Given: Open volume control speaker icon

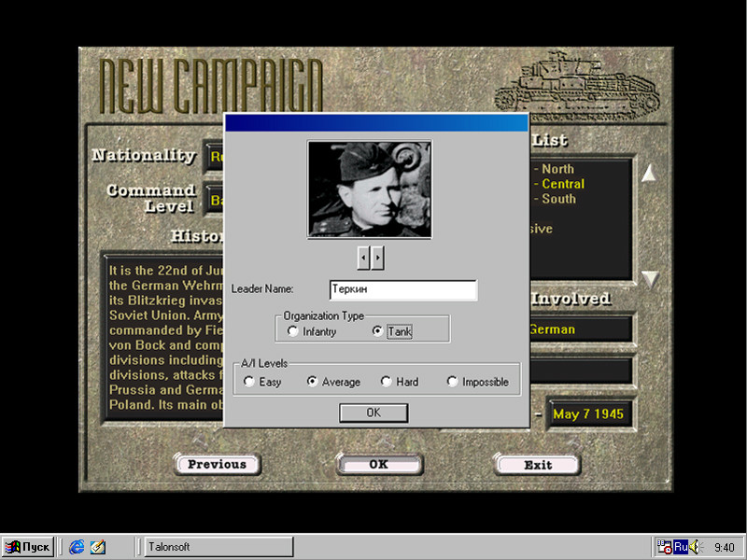Looking at the screenshot, I should (696, 547).
